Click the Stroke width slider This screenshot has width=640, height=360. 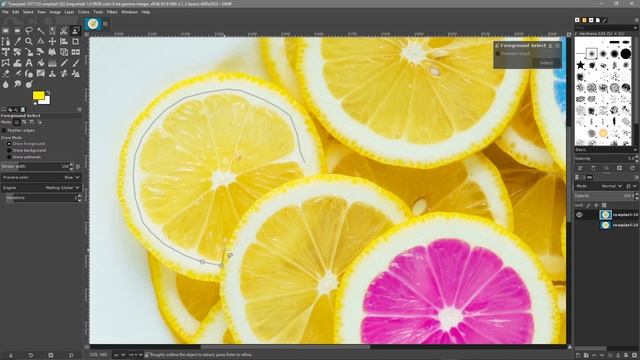35,167
